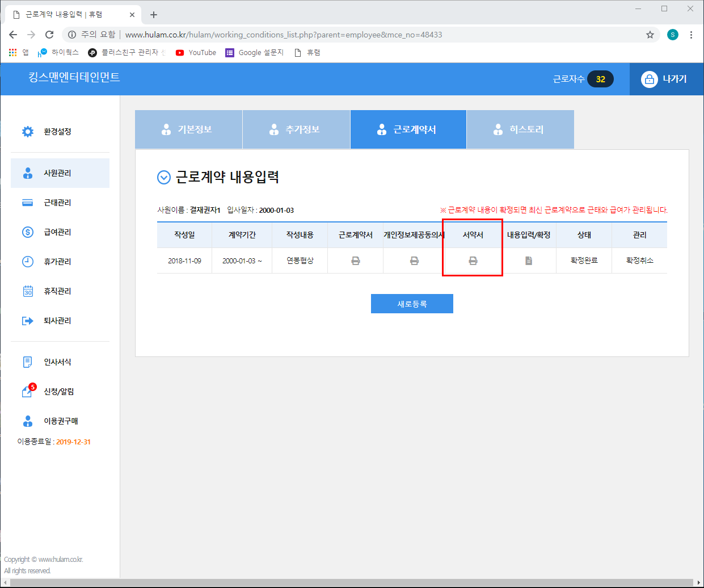Click the browser address bar
Image resolution: width=704 pixels, height=588 pixels.
[x=363, y=35]
